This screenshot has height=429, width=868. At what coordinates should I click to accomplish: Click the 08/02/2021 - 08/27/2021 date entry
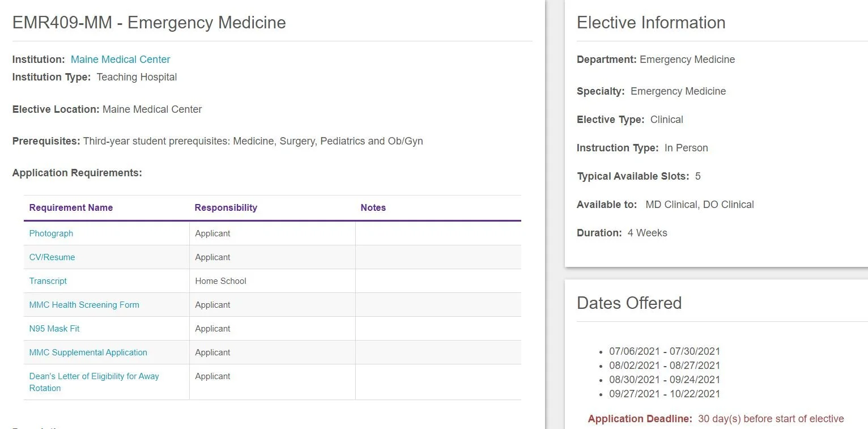click(x=665, y=366)
